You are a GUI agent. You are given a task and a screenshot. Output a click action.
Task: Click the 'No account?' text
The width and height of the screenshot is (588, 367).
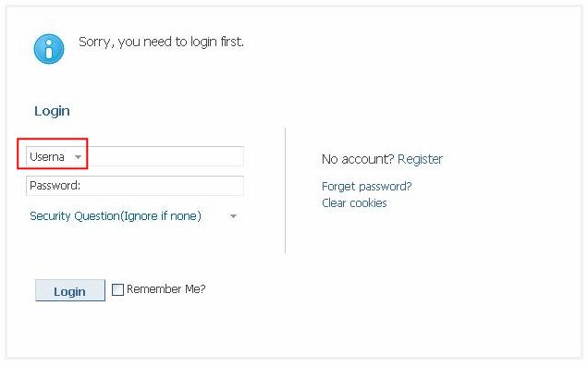[x=358, y=159]
